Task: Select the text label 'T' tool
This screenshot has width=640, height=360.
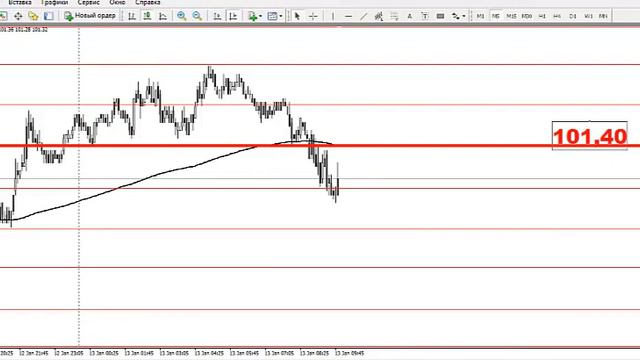Action: 425,16
